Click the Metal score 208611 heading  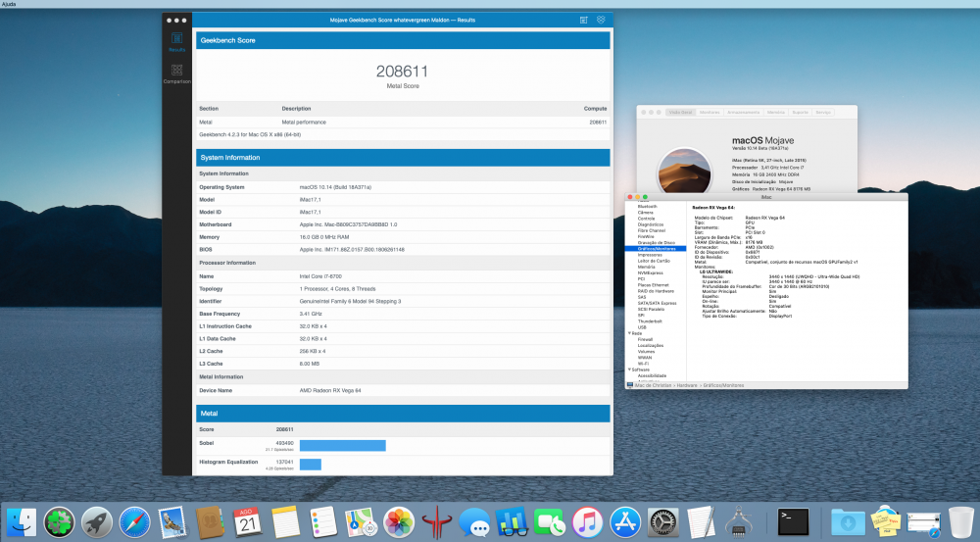coord(402,72)
